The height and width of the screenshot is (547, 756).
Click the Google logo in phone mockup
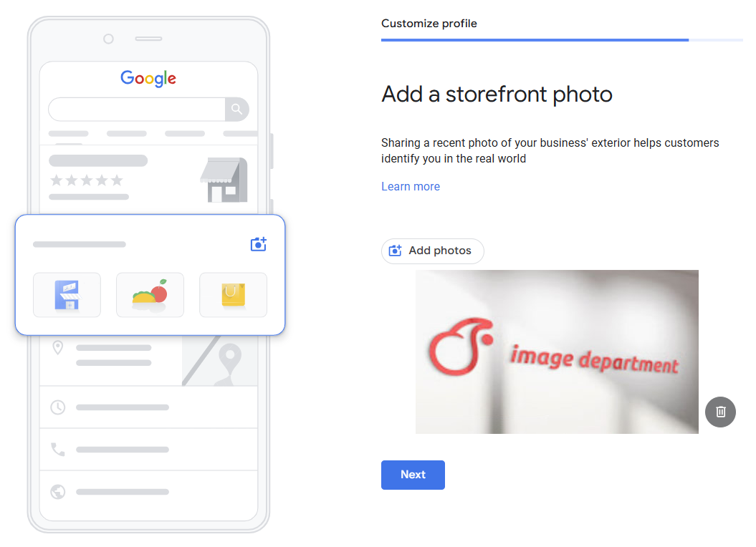pyautogui.click(x=148, y=78)
